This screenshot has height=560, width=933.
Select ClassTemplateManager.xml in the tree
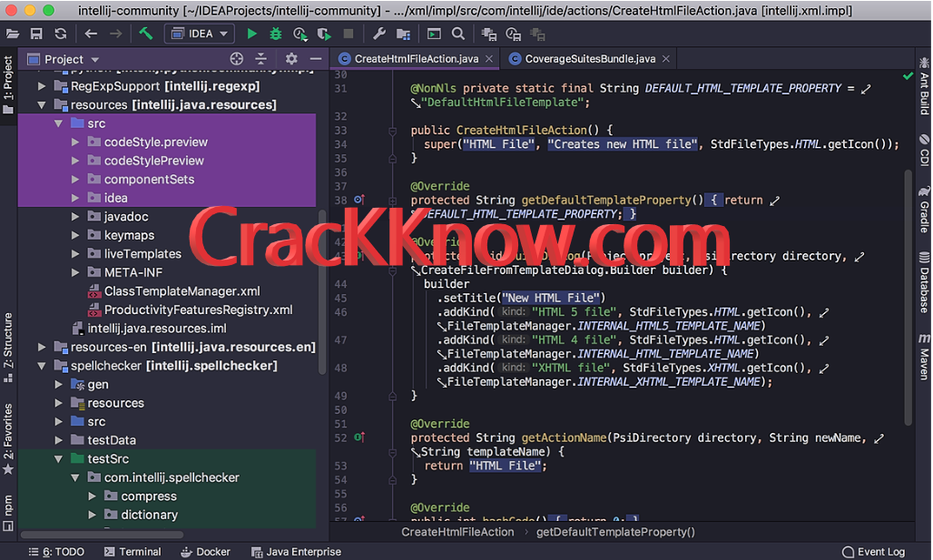click(182, 291)
